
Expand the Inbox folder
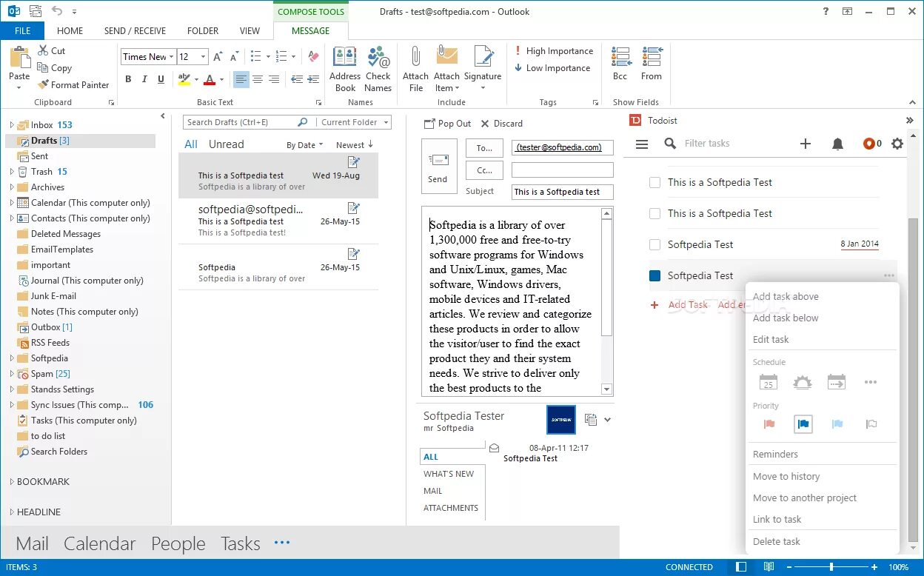point(12,125)
